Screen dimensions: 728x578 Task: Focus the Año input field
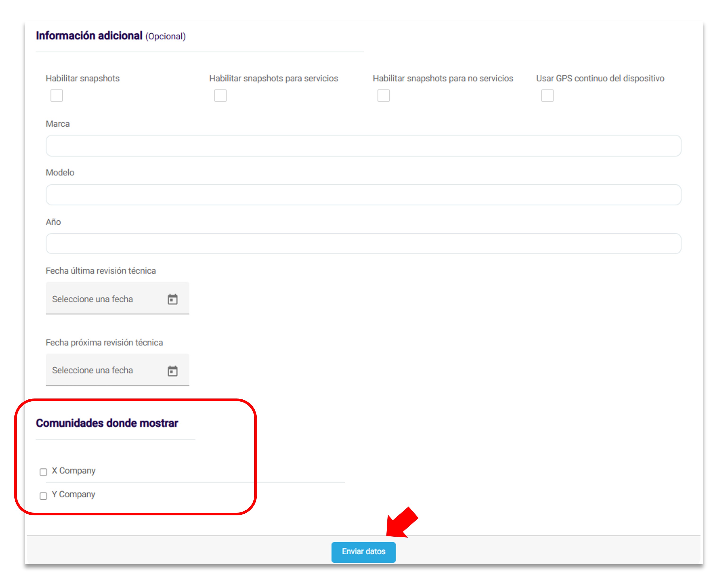click(x=363, y=244)
